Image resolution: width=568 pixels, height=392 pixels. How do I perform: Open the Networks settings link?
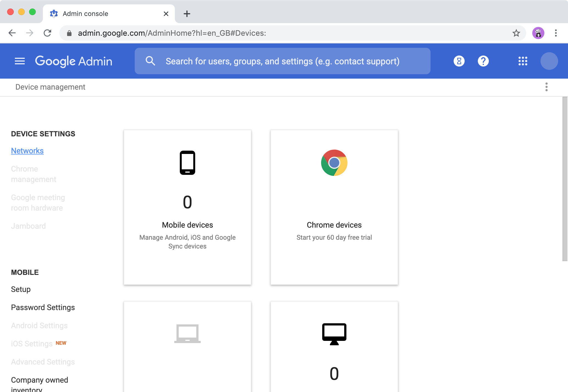tap(27, 151)
